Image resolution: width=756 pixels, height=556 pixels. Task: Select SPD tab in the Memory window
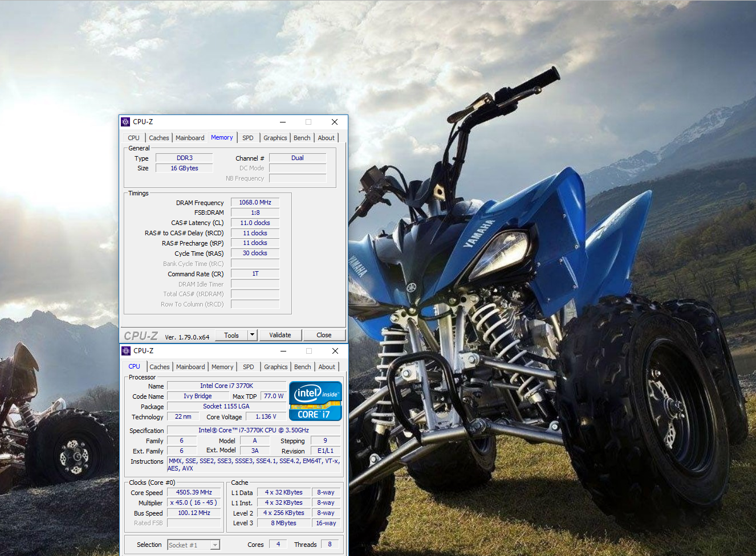(247, 138)
